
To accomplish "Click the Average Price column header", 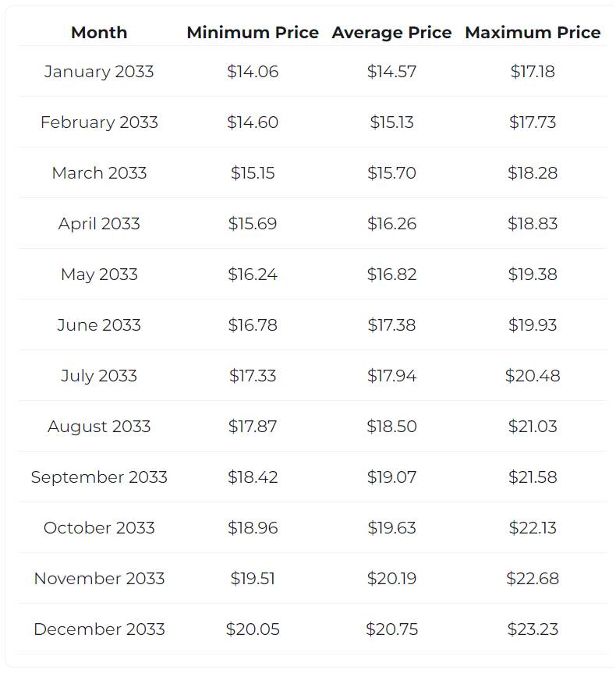I will [391, 33].
